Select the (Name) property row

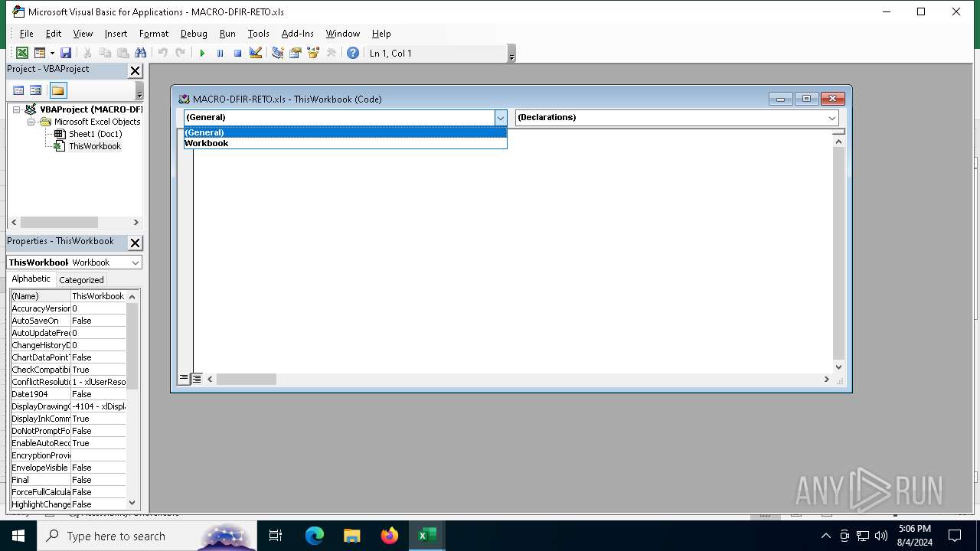click(68, 296)
